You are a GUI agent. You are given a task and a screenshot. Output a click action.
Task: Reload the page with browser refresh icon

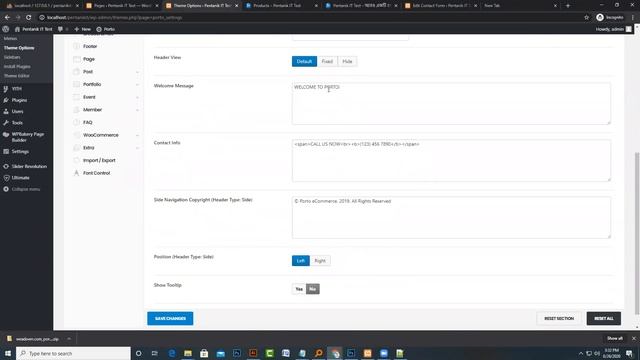click(29, 18)
